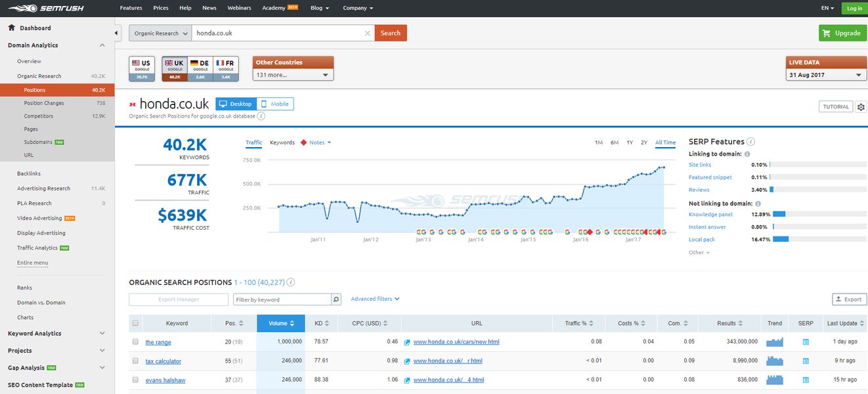
Task: Click info icon after Organic Search Positions count
Action: click(290, 282)
